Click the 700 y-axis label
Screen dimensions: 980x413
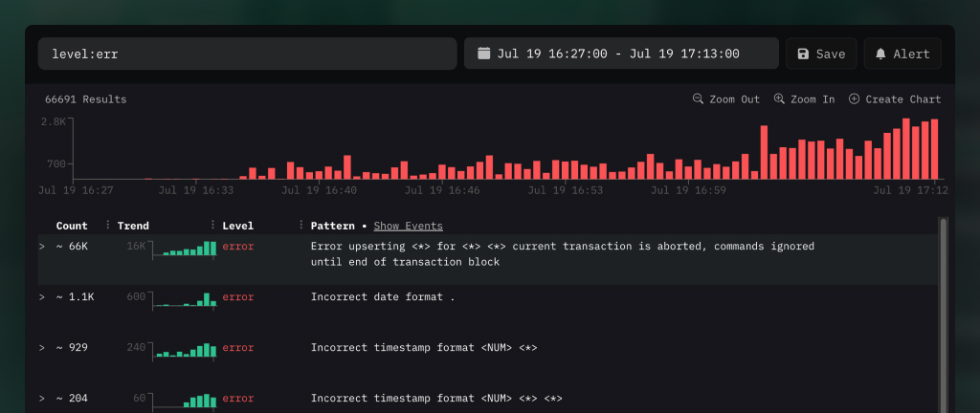click(x=56, y=164)
